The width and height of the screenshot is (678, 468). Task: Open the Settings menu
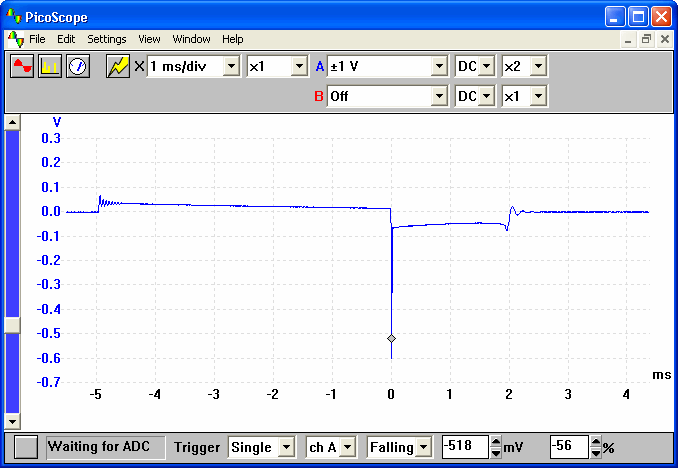(107, 39)
